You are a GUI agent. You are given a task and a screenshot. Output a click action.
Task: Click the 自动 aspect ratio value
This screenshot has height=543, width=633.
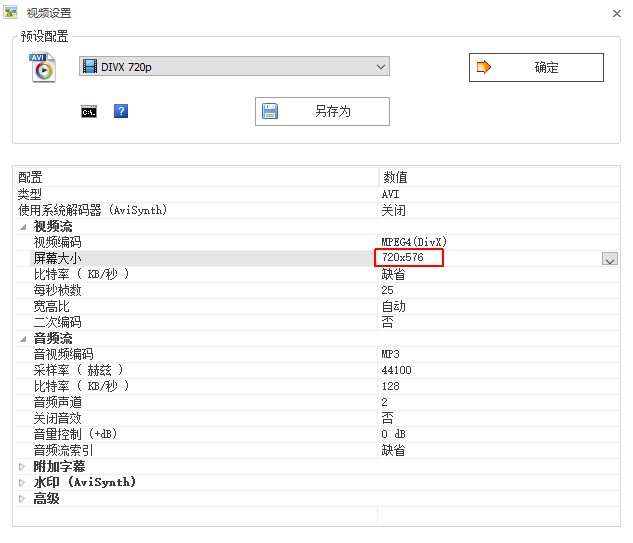pyautogui.click(x=393, y=306)
